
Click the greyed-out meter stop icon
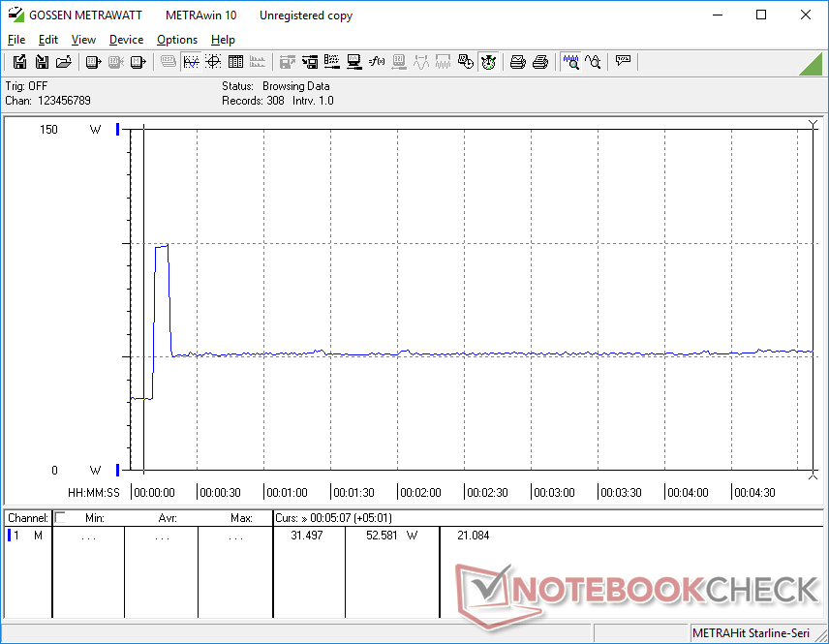(116, 62)
